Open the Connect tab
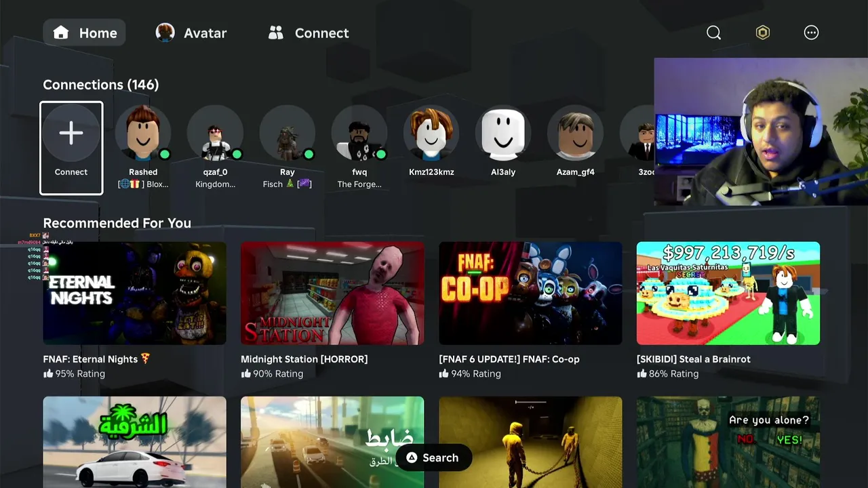This screenshot has width=868, height=488. pos(308,33)
